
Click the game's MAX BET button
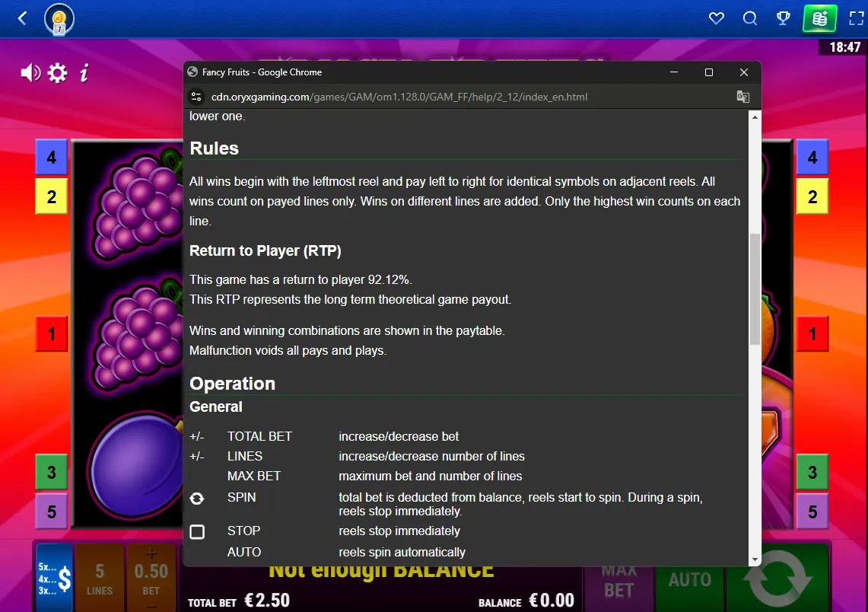coord(619,582)
